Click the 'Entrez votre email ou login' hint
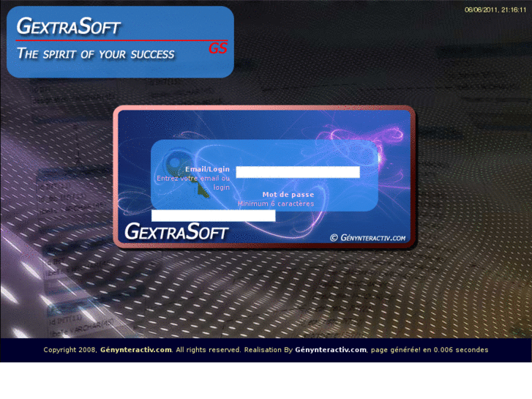Viewport: 532px width, 399px height. [193, 183]
